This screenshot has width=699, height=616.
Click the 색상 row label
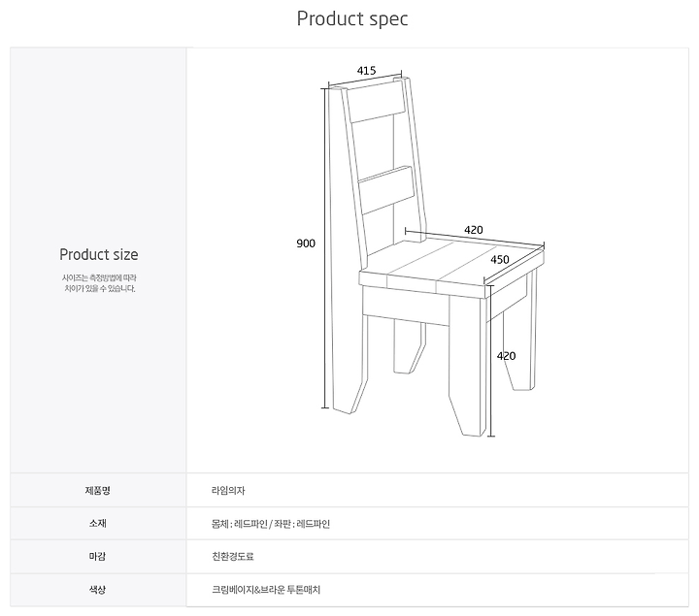(98, 590)
